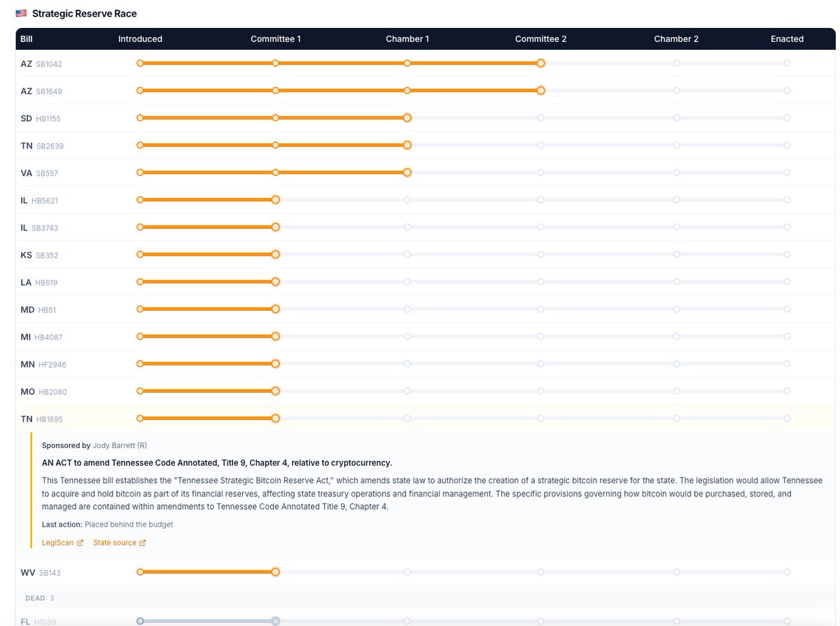Select the FL H1039 dead bill label
Viewport: 840px width, 626px height.
point(38,621)
